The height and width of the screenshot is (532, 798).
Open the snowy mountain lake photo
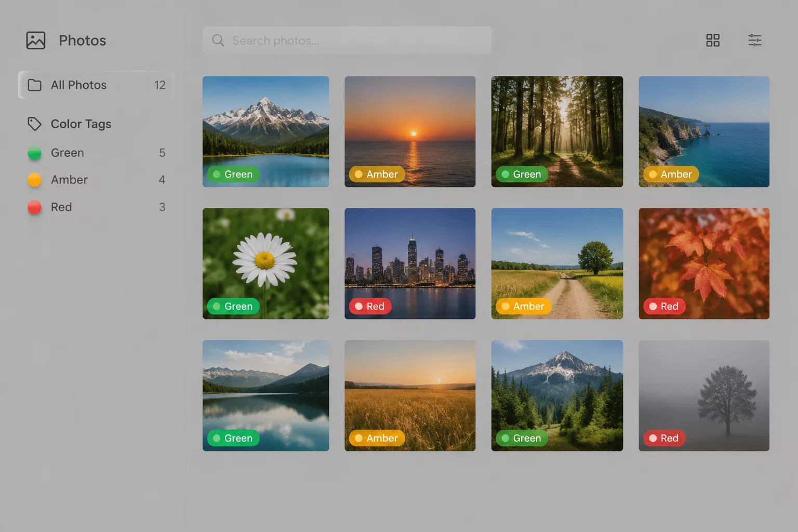click(265, 131)
